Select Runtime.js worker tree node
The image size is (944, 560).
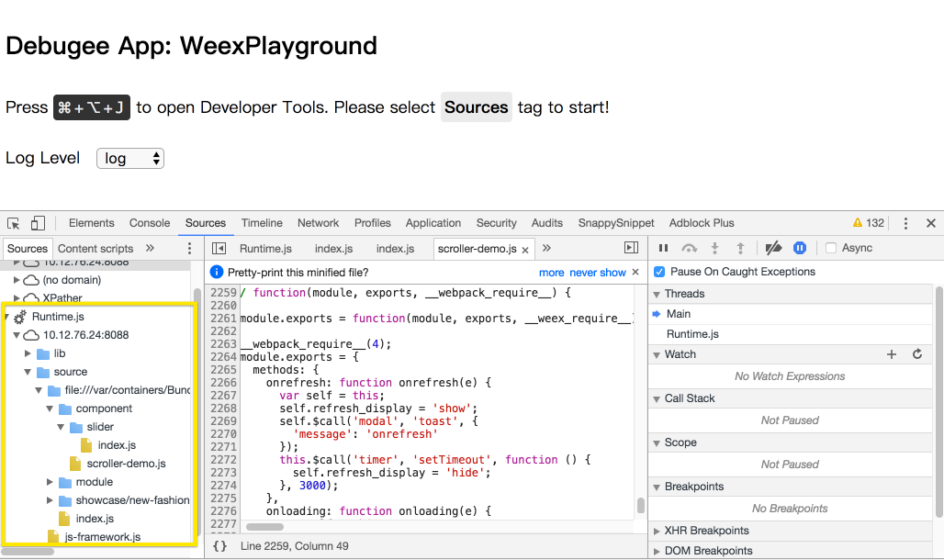[x=58, y=317]
